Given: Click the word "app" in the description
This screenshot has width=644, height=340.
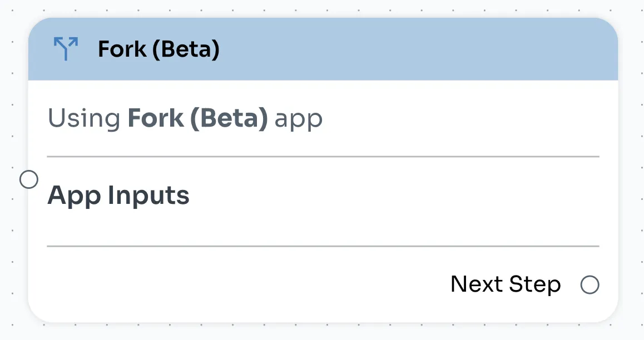Looking at the screenshot, I should coord(299,119).
